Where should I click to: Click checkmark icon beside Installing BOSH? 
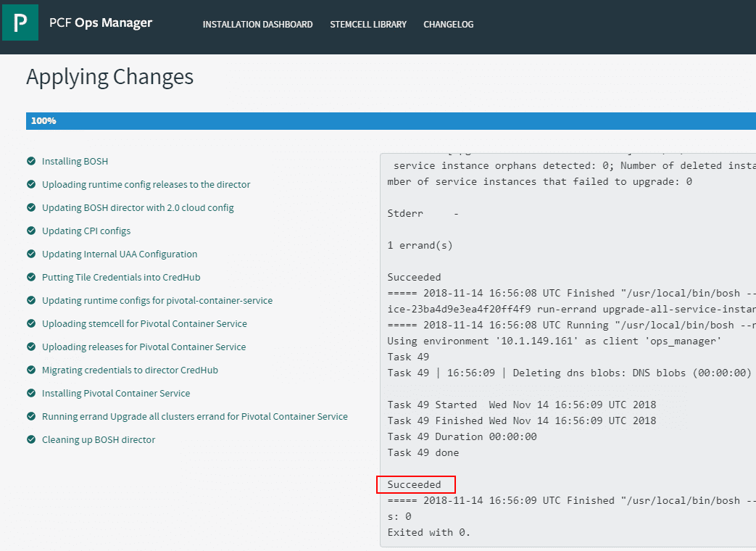[x=31, y=161]
